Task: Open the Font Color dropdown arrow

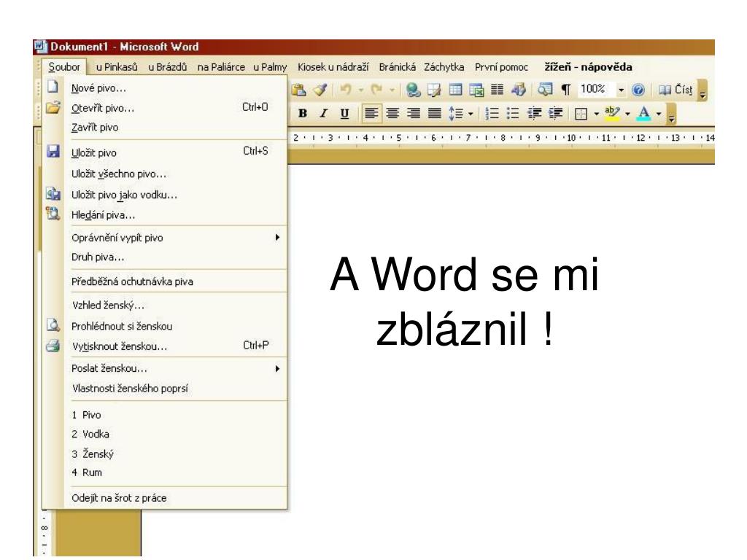Action: 659,114
